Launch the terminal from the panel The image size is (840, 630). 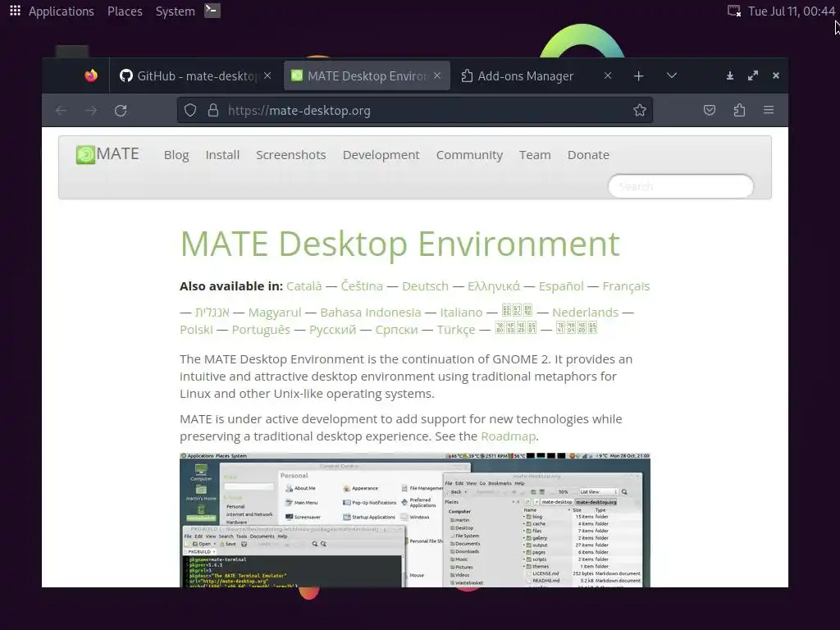(x=212, y=11)
